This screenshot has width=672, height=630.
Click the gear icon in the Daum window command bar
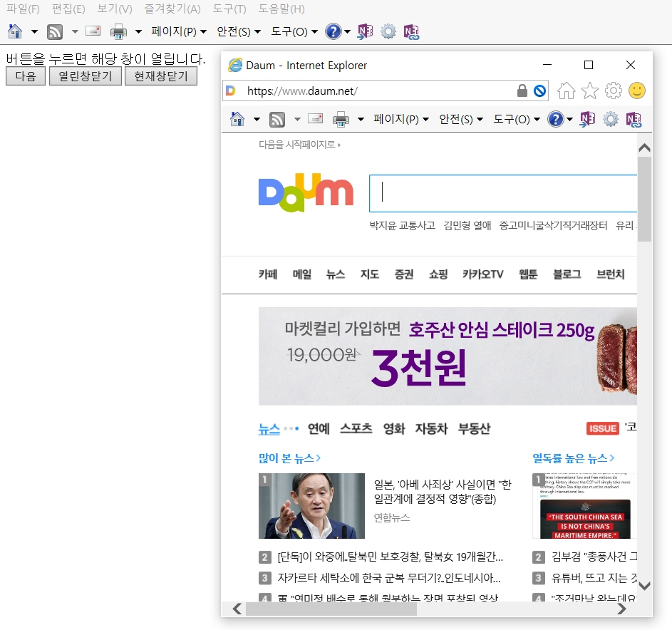(611, 119)
